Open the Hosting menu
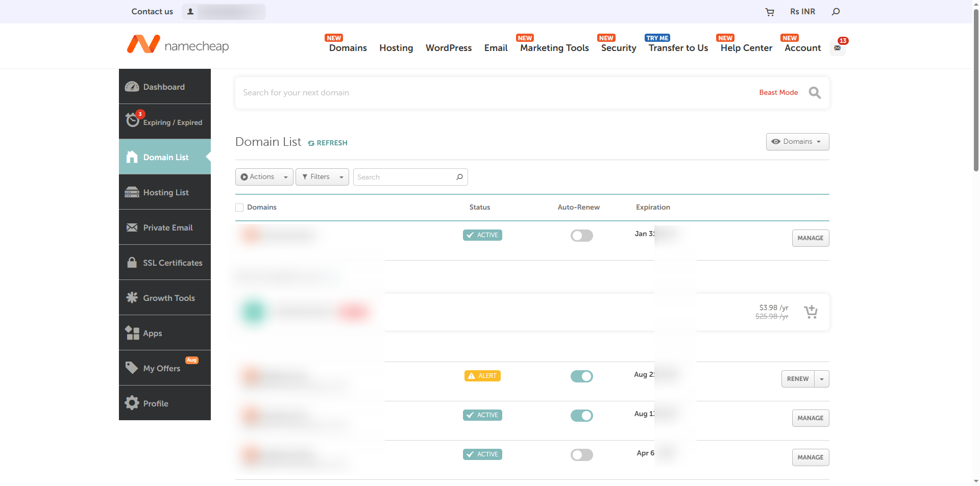Viewport: 980px width, 486px height. click(x=396, y=48)
